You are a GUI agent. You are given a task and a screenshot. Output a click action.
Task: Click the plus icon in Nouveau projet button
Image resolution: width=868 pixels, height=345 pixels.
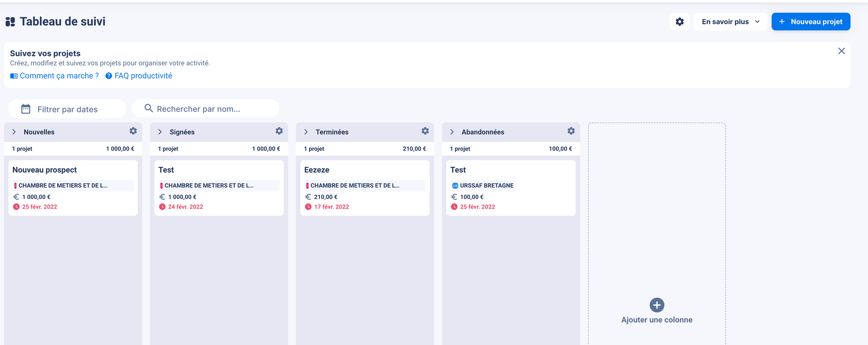(x=782, y=22)
